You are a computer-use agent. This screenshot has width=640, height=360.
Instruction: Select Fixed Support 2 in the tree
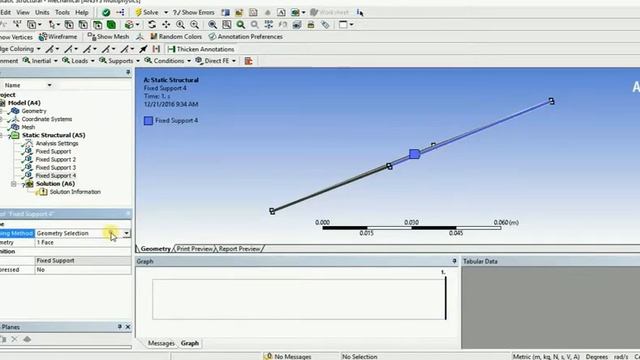point(56,160)
